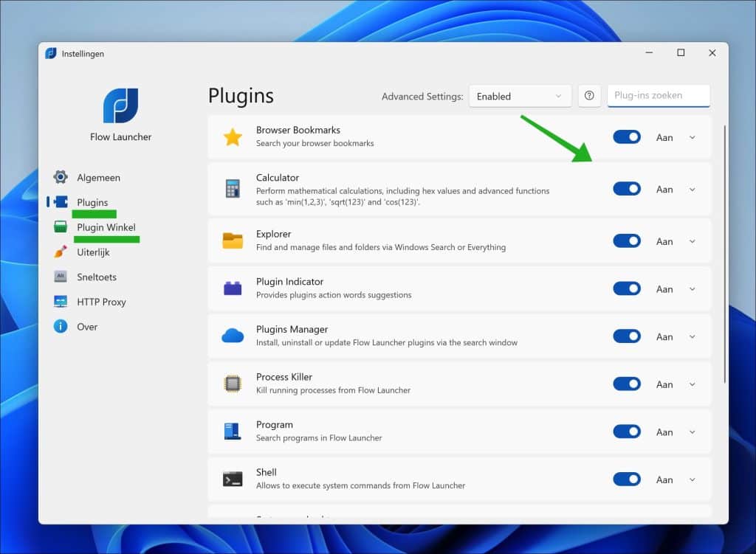Click the star icon of Browser Bookmarks
The height and width of the screenshot is (554, 756).
pyautogui.click(x=233, y=137)
